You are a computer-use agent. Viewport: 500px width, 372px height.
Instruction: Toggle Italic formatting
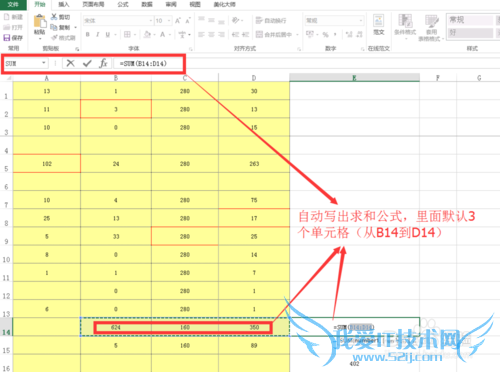pos(97,34)
